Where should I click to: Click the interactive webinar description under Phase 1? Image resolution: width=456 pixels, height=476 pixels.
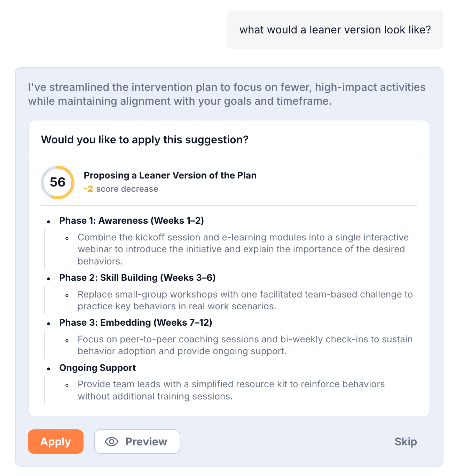[x=241, y=249]
